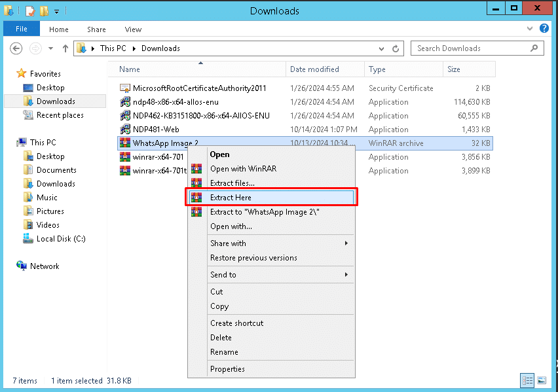Image resolution: width=558 pixels, height=392 pixels.
Task: Select Desktop under Favorites
Action: click(x=50, y=88)
